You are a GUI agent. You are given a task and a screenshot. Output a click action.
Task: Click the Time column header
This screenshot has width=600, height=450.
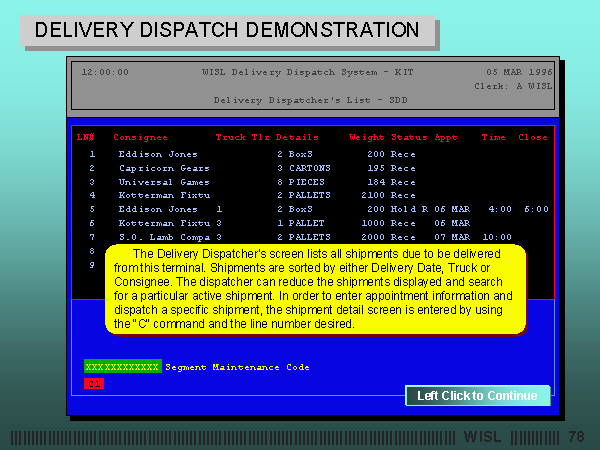click(493, 137)
